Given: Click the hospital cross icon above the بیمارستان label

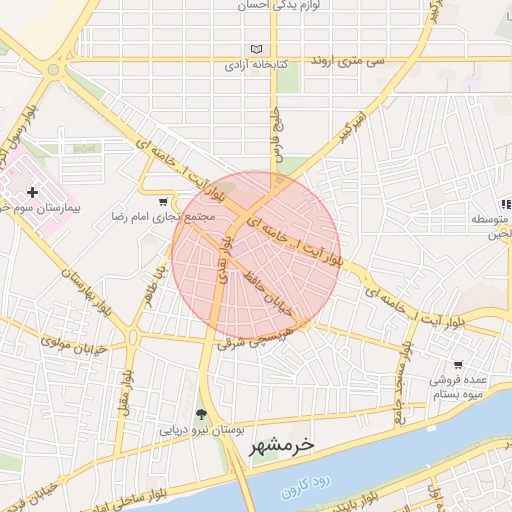Looking at the screenshot, I should 32,192.
